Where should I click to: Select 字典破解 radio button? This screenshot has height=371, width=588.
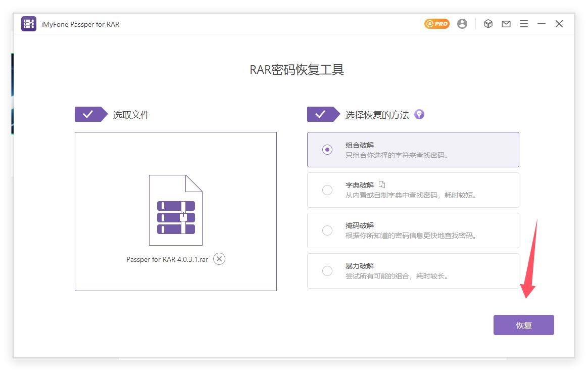point(327,190)
